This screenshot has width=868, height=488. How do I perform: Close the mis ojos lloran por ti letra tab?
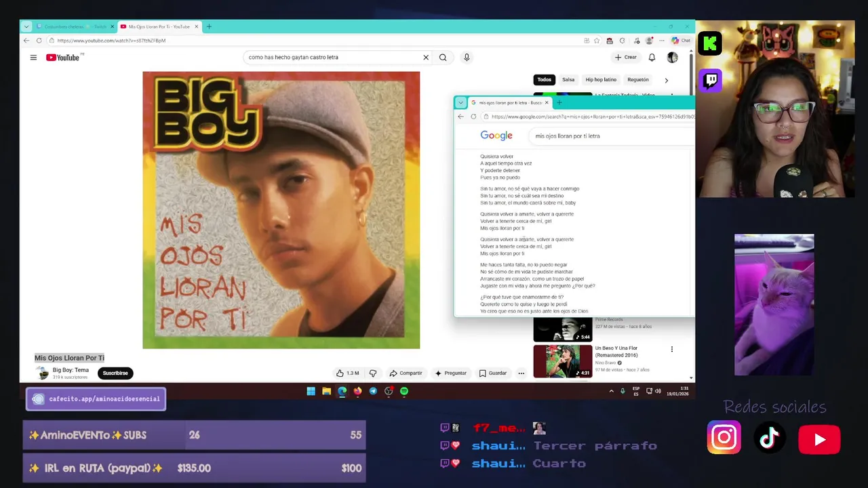click(x=547, y=103)
